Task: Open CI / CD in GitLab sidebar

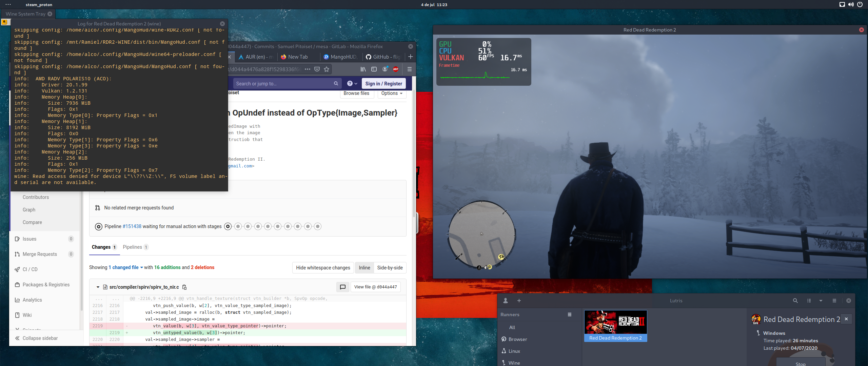Action: click(x=44, y=269)
